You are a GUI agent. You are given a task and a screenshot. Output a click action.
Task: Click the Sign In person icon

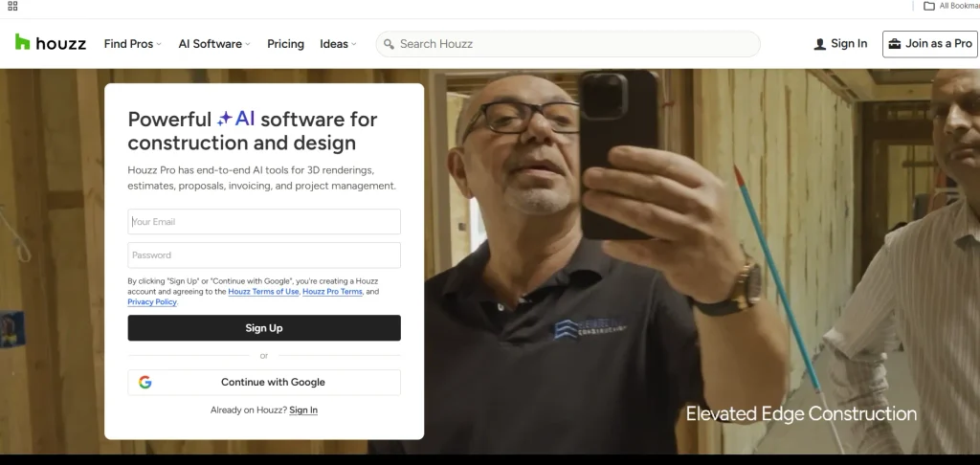click(x=819, y=44)
